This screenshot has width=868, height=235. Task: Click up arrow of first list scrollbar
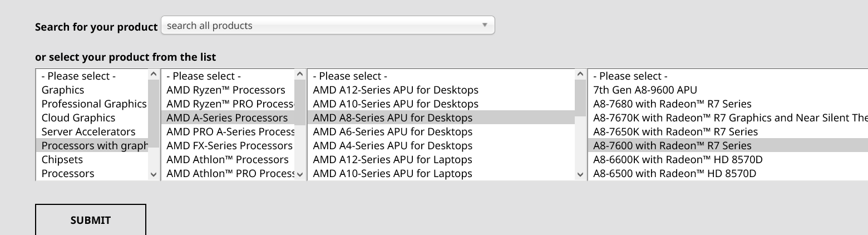coord(154,74)
